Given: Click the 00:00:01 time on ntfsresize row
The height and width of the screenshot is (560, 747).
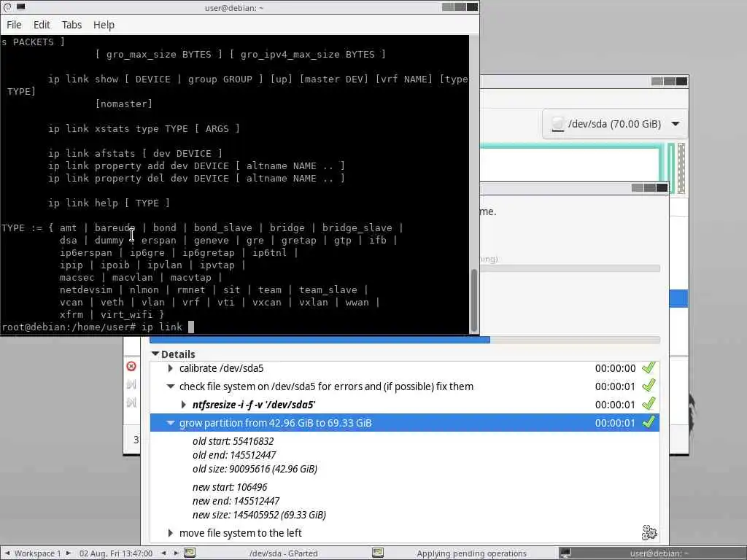Looking at the screenshot, I should click(615, 405).
